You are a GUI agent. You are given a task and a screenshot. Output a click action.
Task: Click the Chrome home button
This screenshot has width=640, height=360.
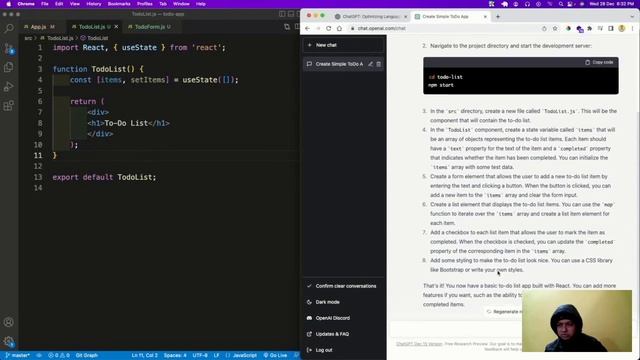(339, 29)
